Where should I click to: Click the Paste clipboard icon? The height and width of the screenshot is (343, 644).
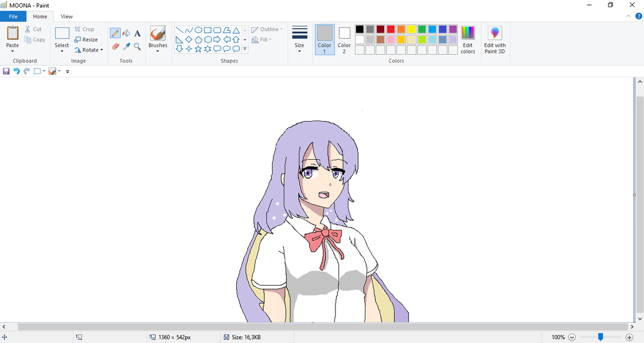pos(12,33)
